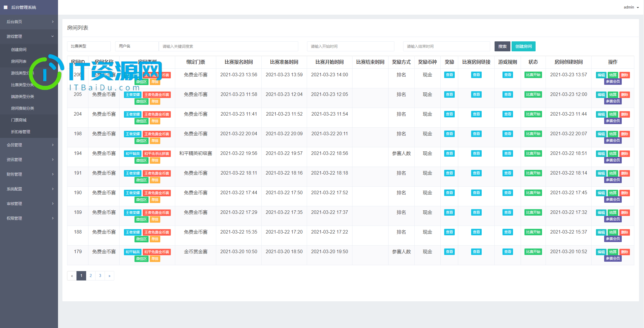Click the 和平击杀比拼赛 tag in room 194
This screenshot has width=644, height=328.
point(156,154)
